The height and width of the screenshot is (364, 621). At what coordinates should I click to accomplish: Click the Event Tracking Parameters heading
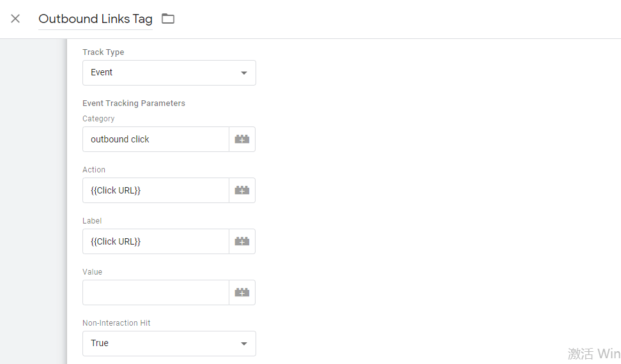pos(134,103)
